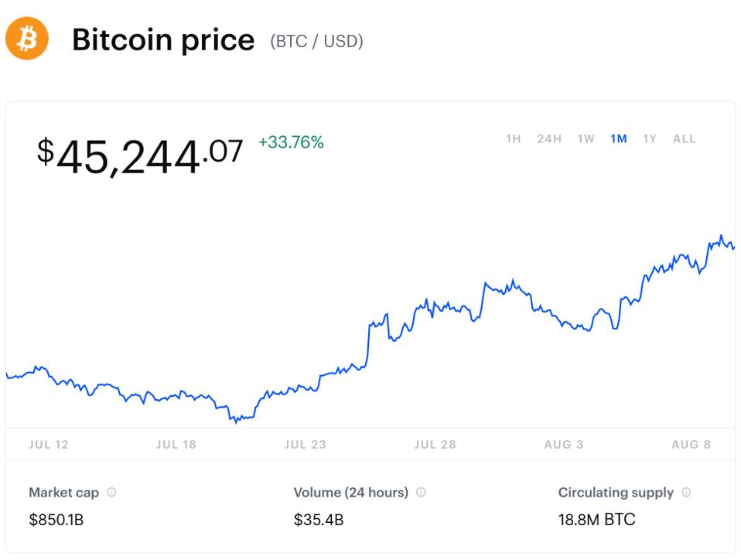Click the AUG 3 date marker
The height and width of the screenshot is (560, 741).
click(564, 445)
